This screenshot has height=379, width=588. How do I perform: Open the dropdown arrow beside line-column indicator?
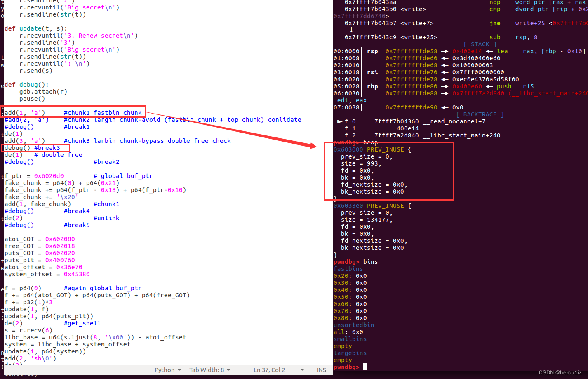pos(302,370)
